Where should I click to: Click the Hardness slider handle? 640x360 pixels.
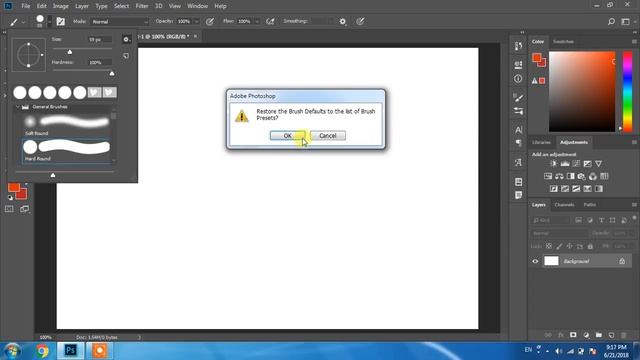pos(112,73)
